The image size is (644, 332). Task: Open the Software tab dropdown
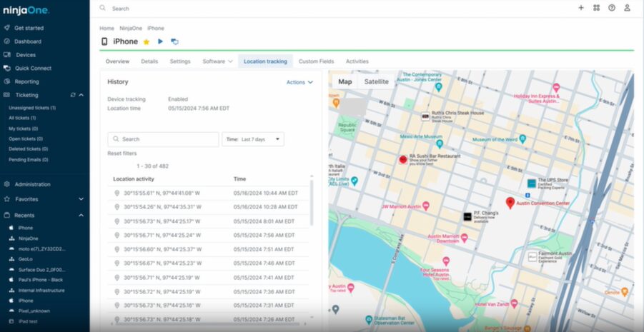coord(217,61)
